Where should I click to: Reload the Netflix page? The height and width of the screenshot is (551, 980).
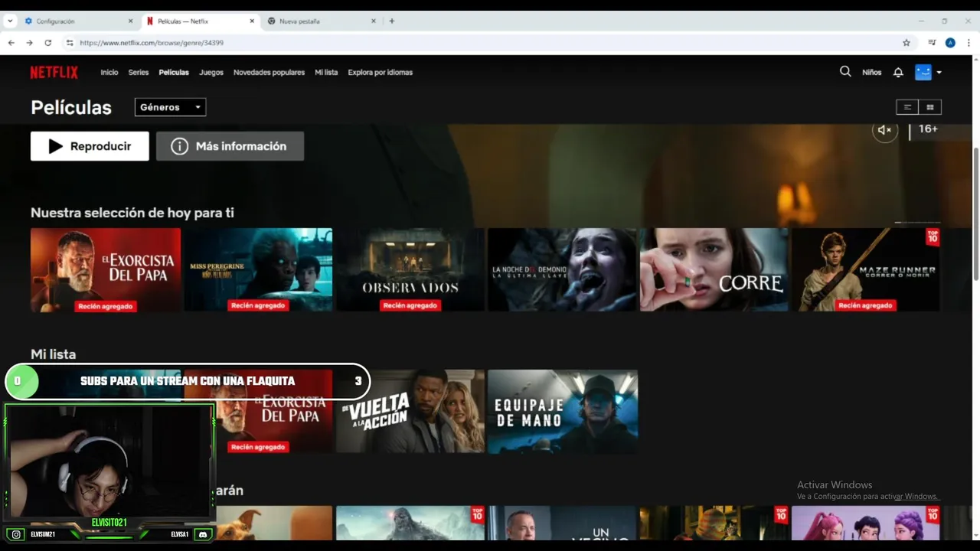(48, 43)
